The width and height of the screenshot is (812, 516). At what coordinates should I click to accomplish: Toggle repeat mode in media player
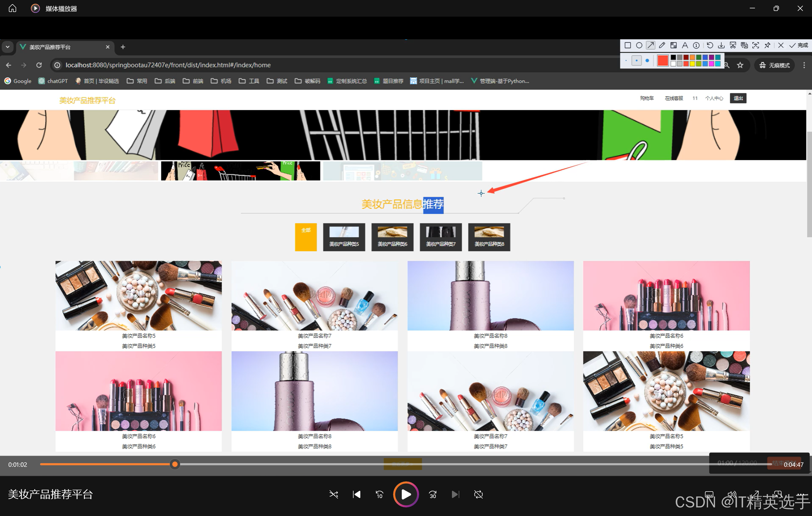(x=478, y=494)
